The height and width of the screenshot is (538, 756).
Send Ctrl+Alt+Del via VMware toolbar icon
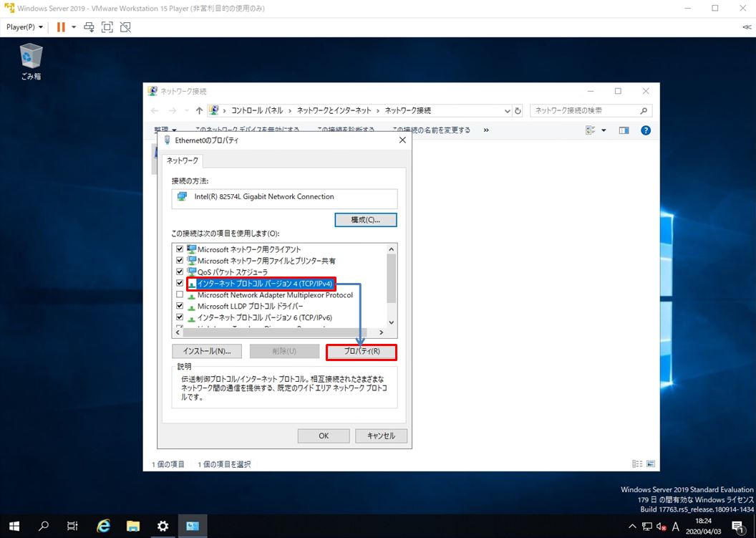89,27
